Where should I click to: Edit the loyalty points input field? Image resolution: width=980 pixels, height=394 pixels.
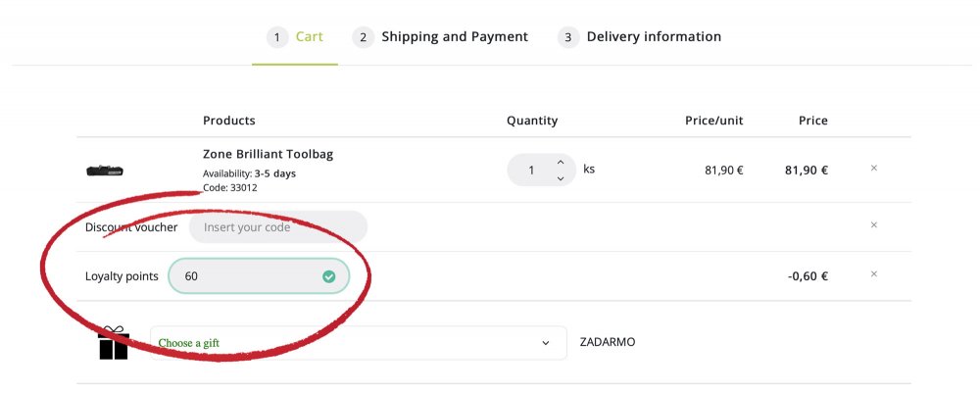tap(259, 275)
